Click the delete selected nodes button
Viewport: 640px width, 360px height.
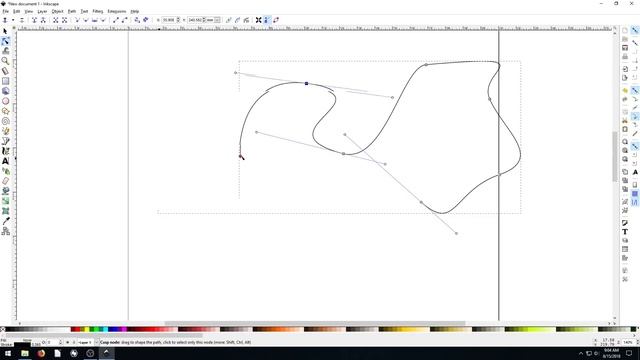click(x=22, y=20)
